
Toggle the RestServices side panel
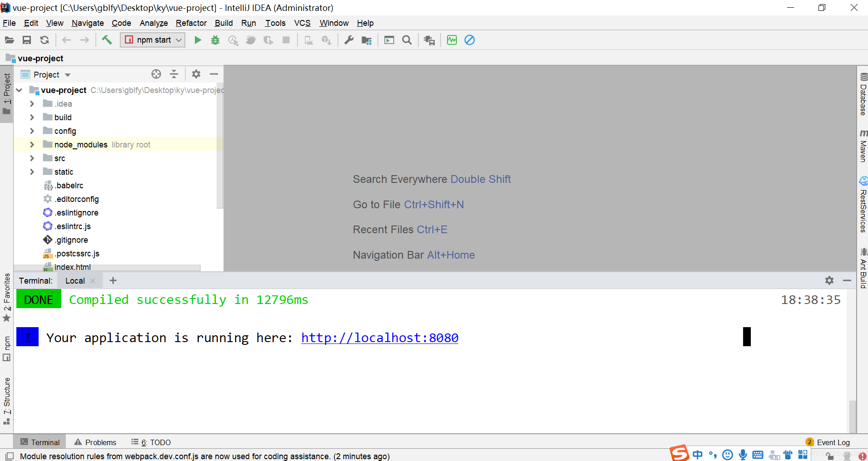[863, 204]
